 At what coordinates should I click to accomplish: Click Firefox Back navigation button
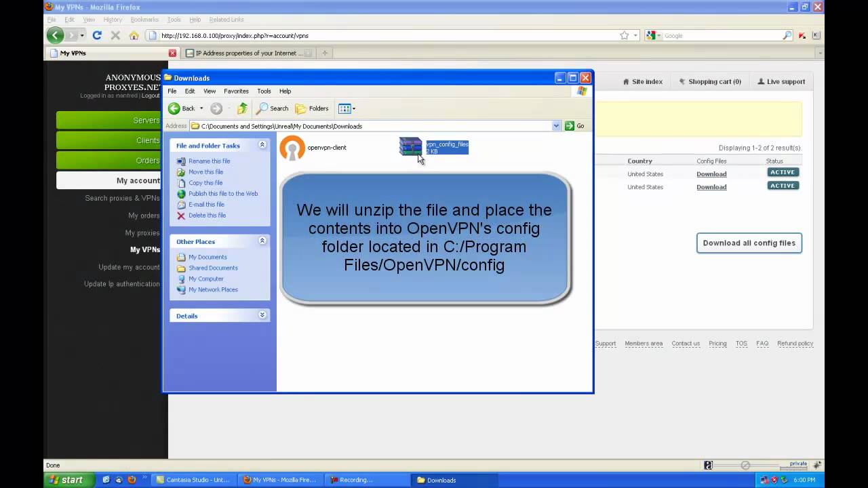[x=56, y=35]
